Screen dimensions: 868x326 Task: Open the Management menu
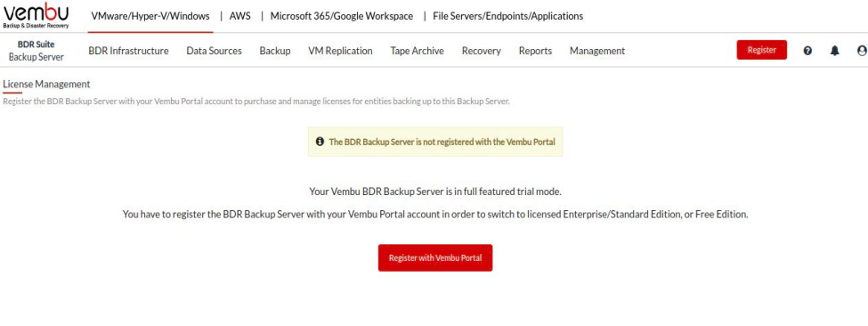pyautogui.click(x=597, y=51)
